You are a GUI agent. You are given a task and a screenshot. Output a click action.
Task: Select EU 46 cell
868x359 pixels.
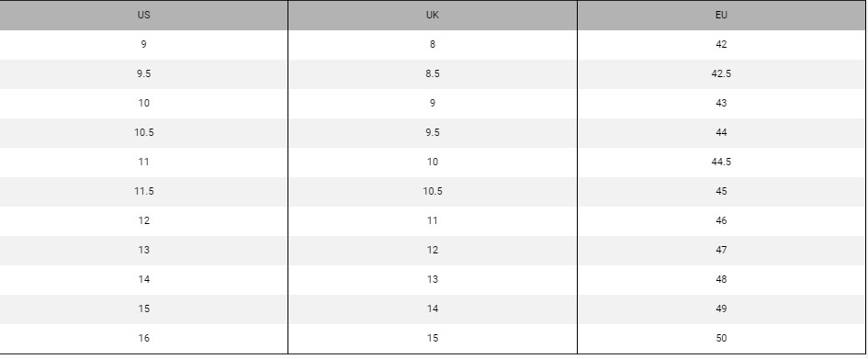coord(721,220)
